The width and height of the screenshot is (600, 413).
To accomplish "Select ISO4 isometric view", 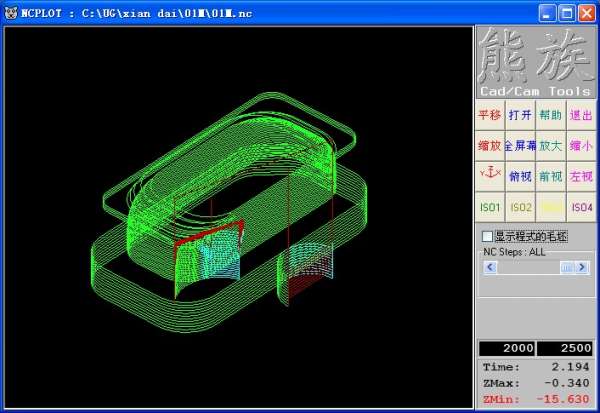I will tap(581, 207).
